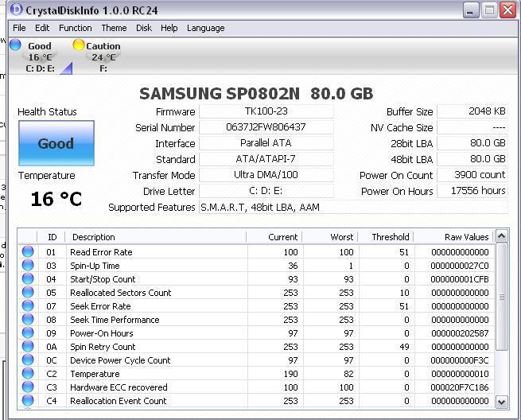Click the SMART list vertical scrollbar thumb

[x=502, y=297]
